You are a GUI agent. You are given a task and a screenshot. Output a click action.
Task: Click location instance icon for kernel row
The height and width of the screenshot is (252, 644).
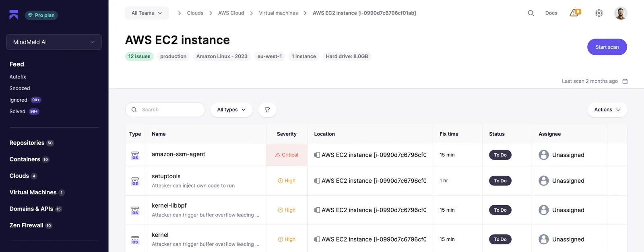click(x=317, y=239)
